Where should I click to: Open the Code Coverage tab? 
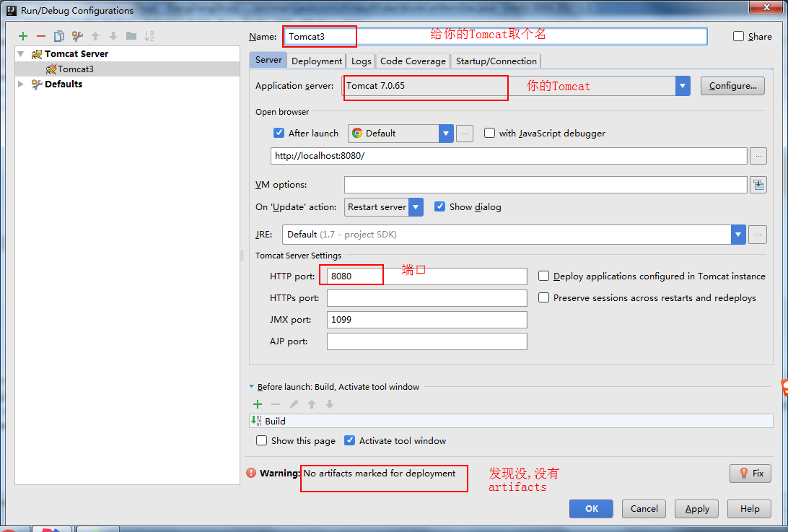[413, 61]
